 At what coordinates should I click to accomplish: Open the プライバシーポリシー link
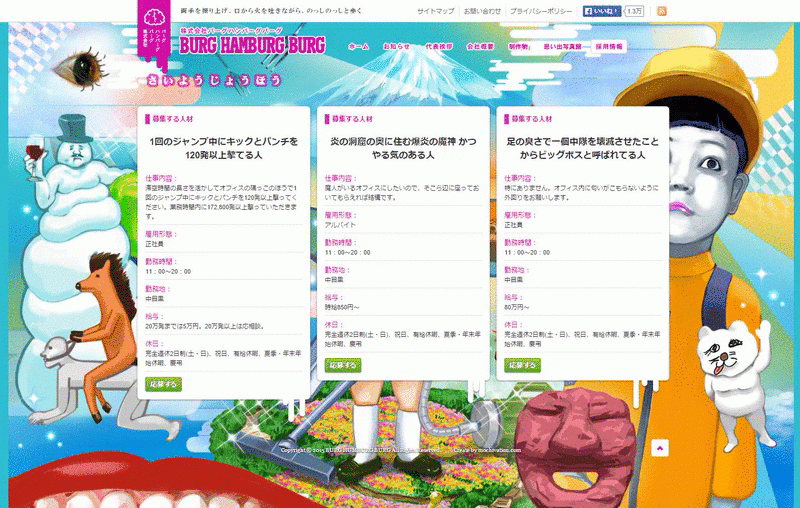541,11
